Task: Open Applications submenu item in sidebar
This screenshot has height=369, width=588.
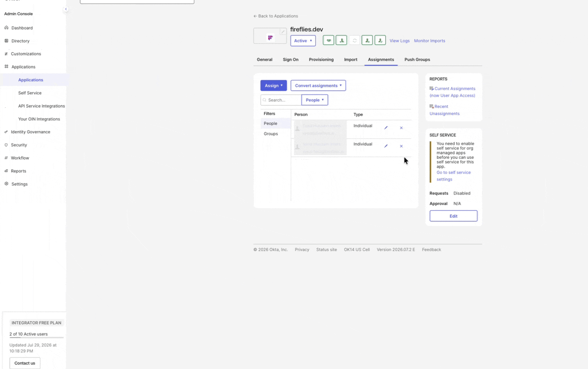Action: [x=31, y=80]
